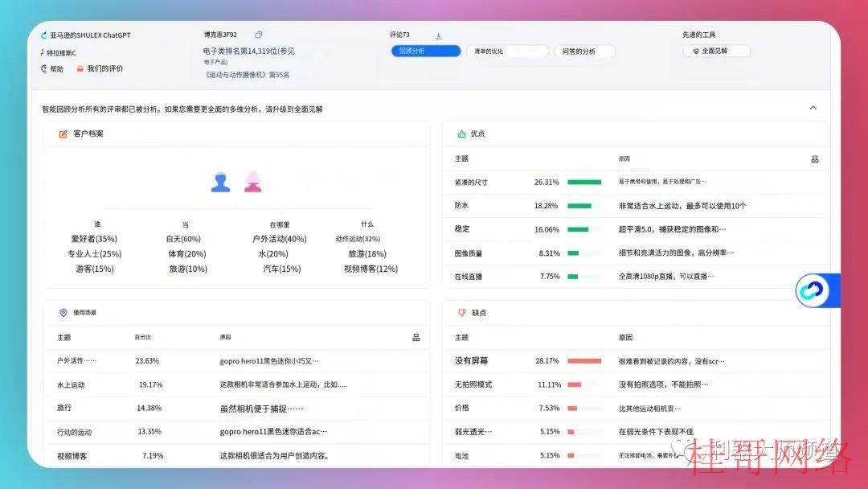Click the download icon beside 评论73
The height and width of the screenshot is (489, 868).
pos(439,35)
